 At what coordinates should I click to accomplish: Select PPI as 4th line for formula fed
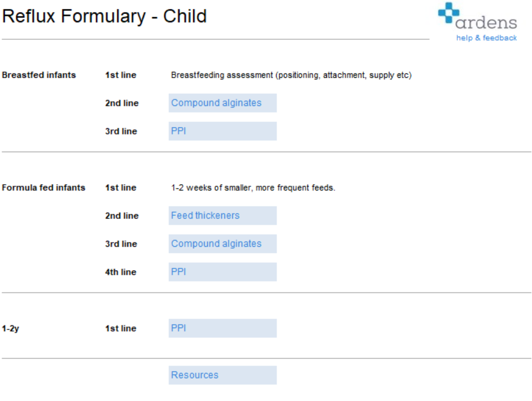[222, 272]
